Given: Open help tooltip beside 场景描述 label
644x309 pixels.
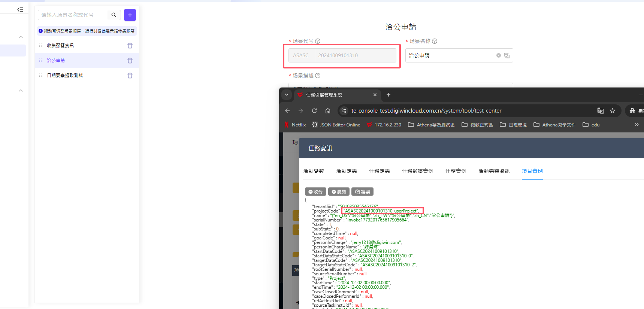Looking at the screenshot, I should (318, 76).
